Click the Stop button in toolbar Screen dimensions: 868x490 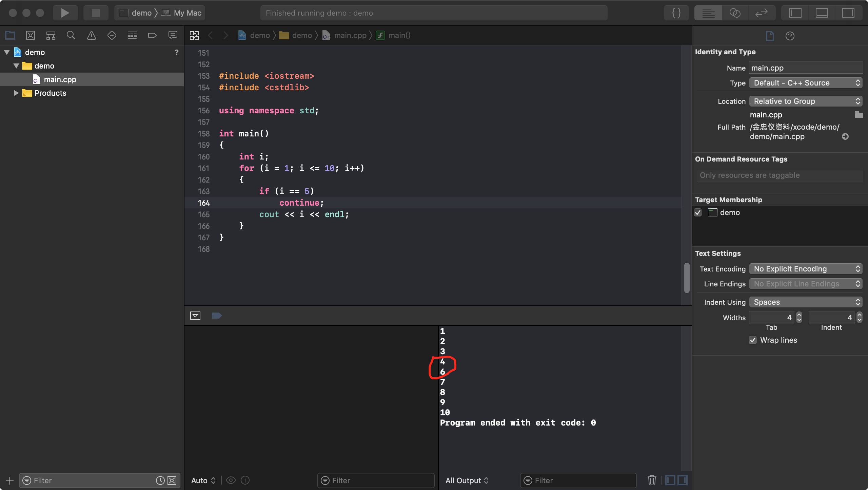(96, 13)
